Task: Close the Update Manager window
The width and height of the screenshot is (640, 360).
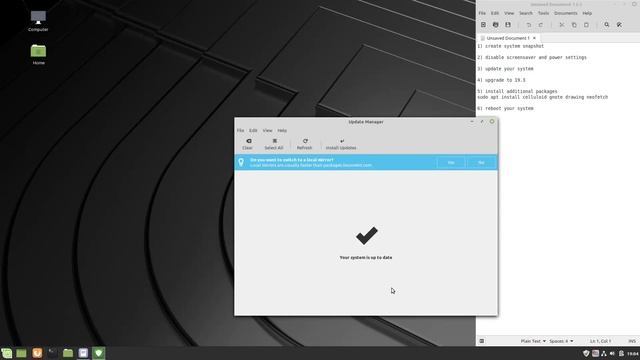Action: [x=492, y=122]
